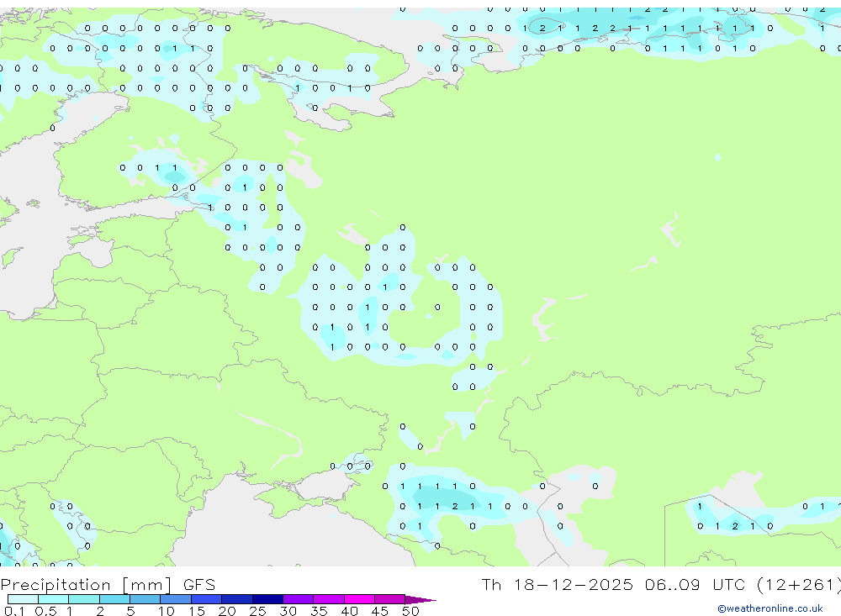The image size is (841, 616).
Task: Click the '30' legend scale label
Action: (x=288, y=611)
